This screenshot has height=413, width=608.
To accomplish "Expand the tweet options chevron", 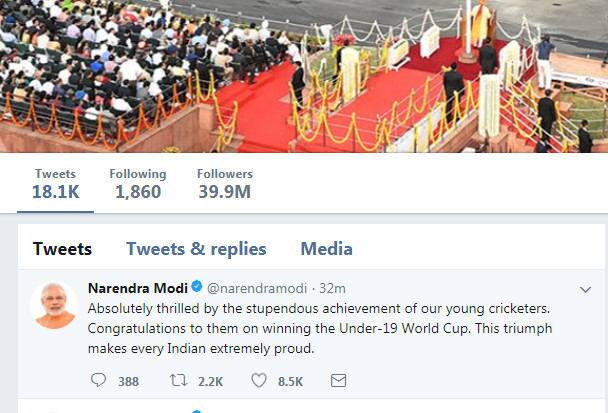I will [585, 289].
